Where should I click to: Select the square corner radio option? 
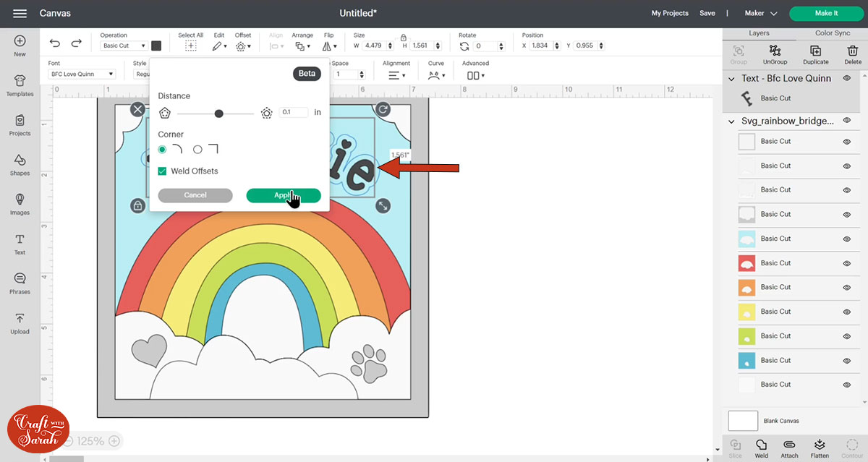tap(197, 150)
